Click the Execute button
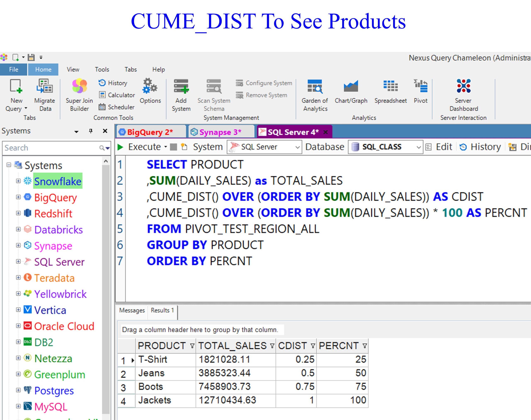531x420 pixels. click(140, 147)
